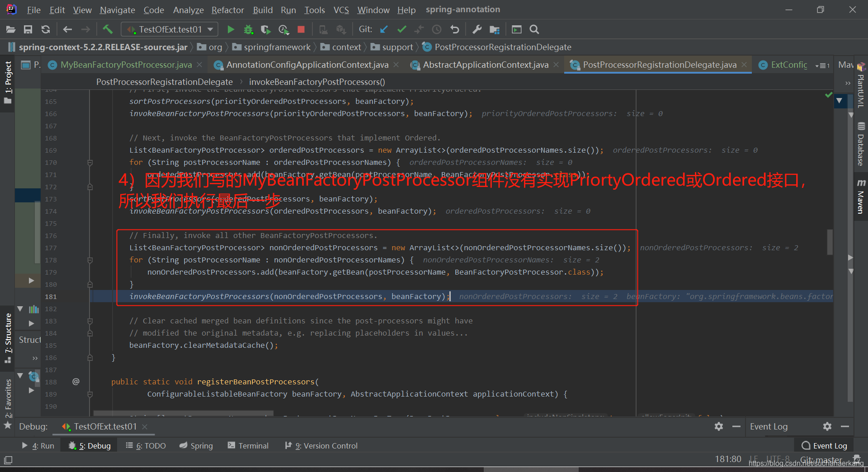Toggle the PlantUML side panel

861,86
